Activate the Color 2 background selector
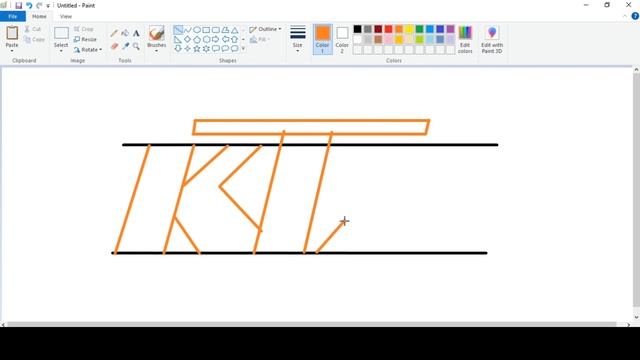640x360 pixels. click(342, 40)
